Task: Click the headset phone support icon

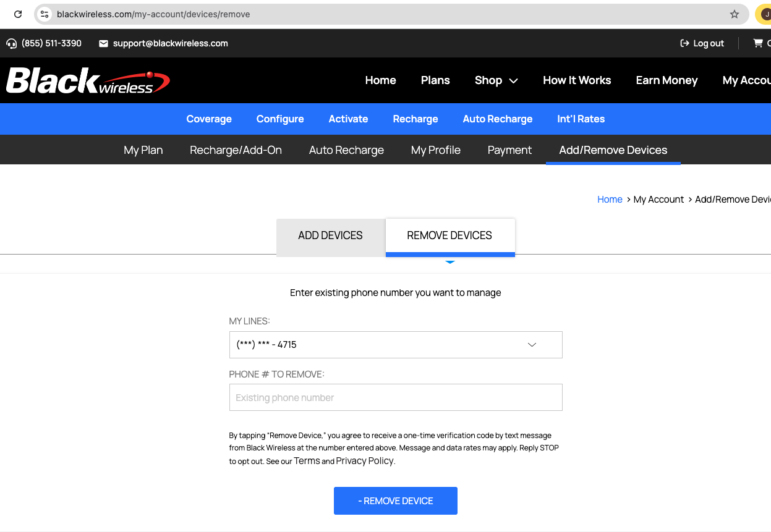Action: [12, 43]
